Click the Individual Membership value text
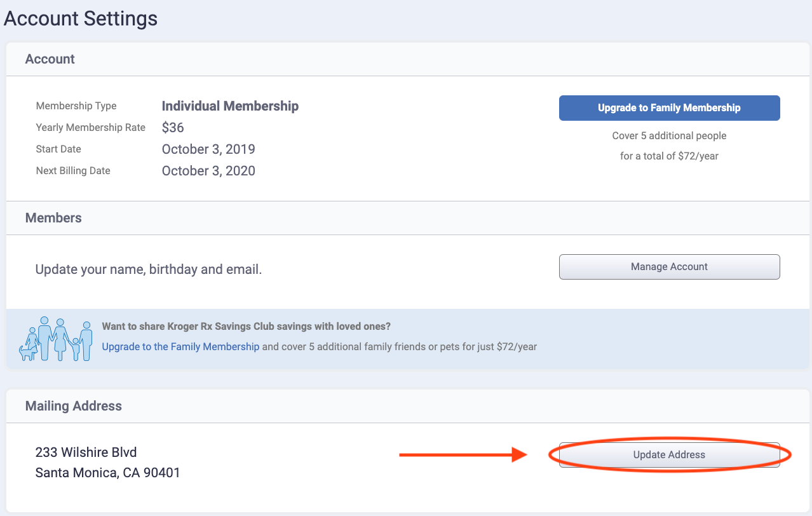 tap(230, 106)
